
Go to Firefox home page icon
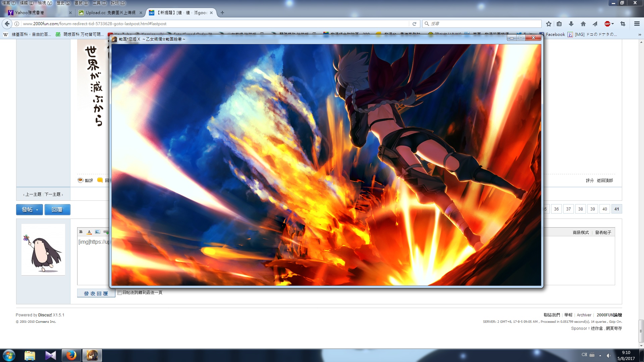(583, 24)
